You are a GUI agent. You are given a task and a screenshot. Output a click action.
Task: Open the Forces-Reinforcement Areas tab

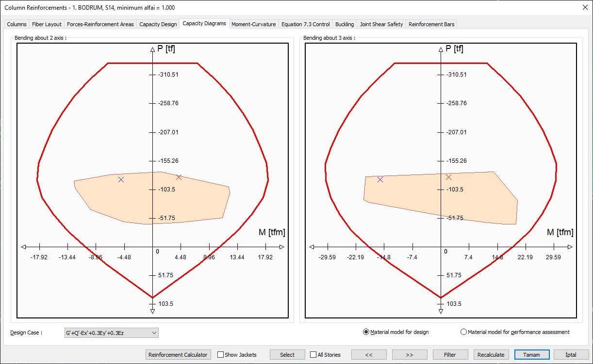click(100, 24)
